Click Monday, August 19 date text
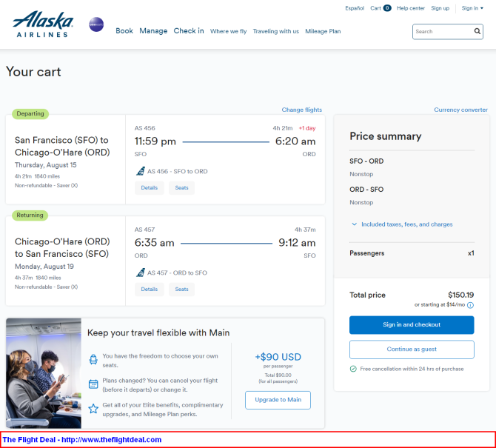Screen dimensions: 496x448 (x=44, y=267)
